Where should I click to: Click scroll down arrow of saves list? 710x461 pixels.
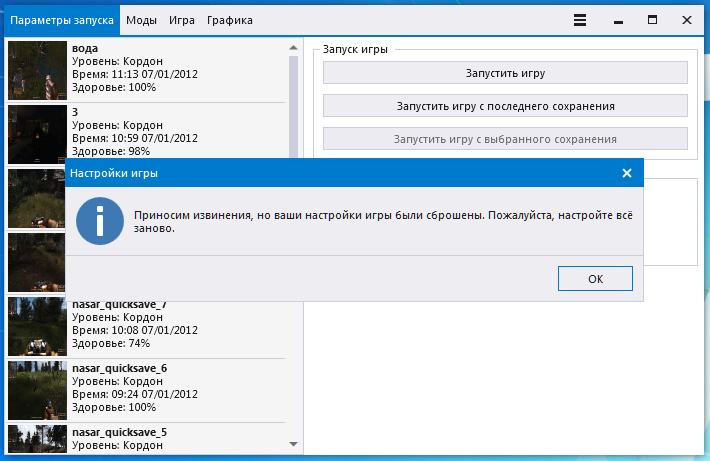[294, 444]
